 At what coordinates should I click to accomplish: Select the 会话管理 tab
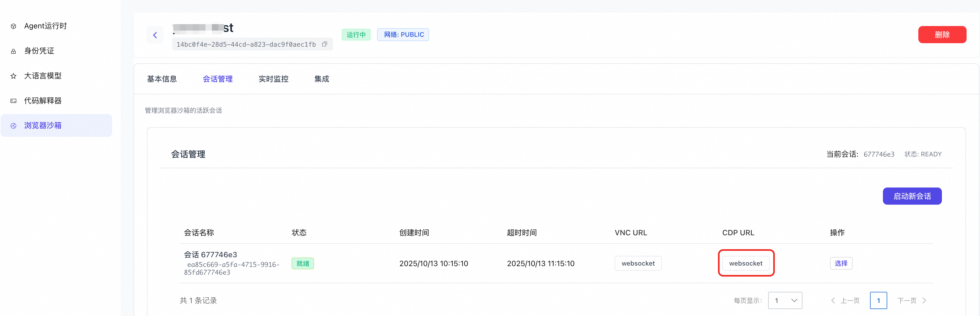[x=217, y=79]
